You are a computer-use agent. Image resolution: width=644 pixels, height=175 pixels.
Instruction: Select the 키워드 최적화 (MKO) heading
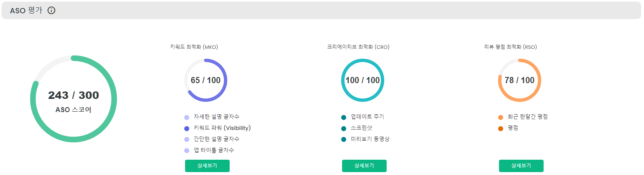coord(194,47)
